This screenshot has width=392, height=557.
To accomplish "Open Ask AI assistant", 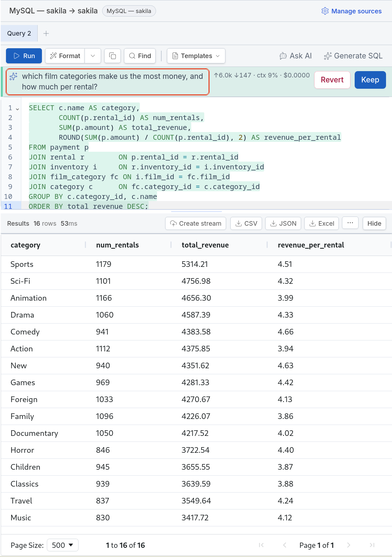I will 295,56.
